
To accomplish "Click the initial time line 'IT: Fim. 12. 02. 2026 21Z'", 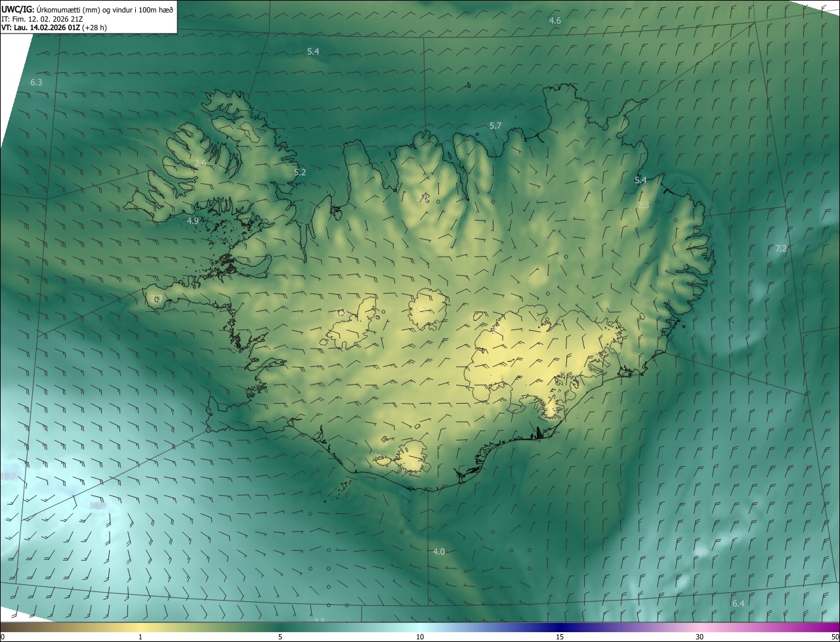I will click(43, 19).
